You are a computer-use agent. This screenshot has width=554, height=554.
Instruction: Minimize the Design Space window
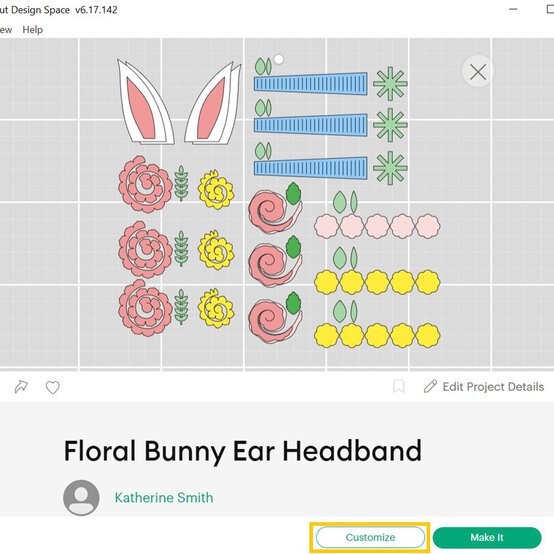point(513,10)
